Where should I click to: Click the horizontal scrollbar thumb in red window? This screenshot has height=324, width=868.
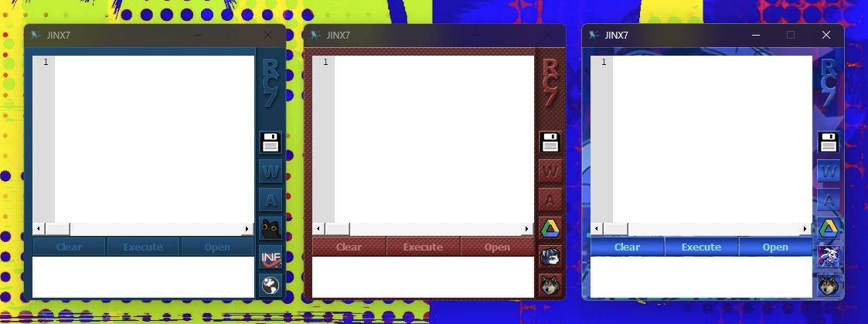point(336,229)
